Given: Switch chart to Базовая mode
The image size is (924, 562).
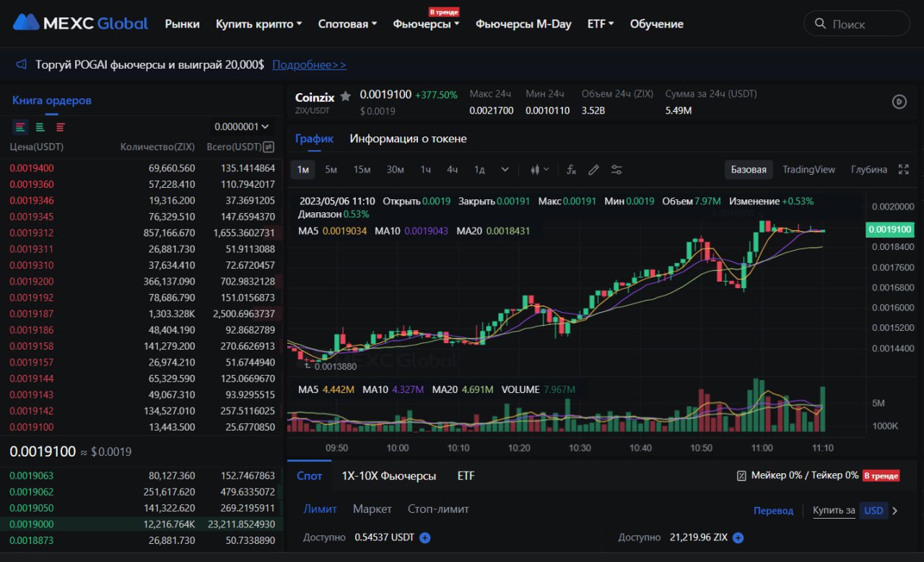Looking at the screenshot, I should click(x=749, y=170).
